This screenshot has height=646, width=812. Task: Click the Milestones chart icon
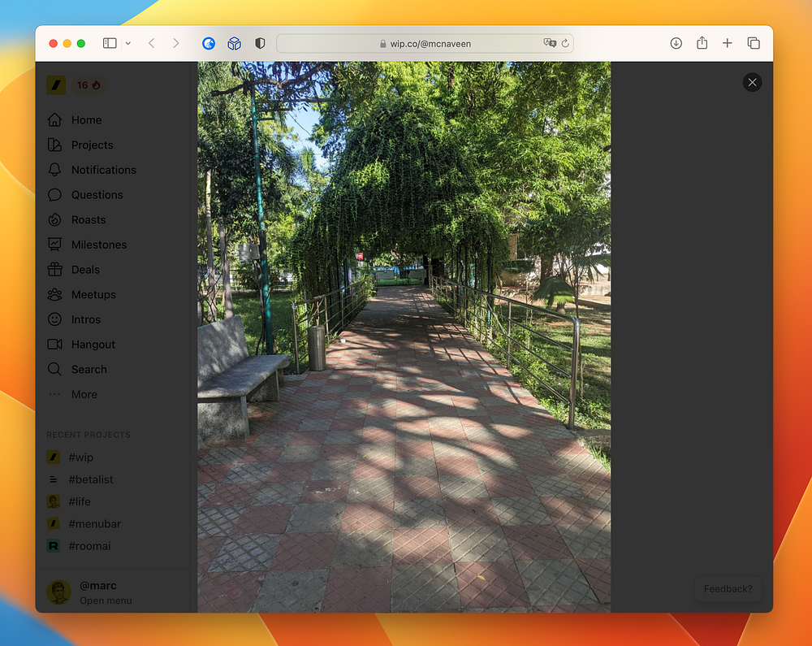54,245
